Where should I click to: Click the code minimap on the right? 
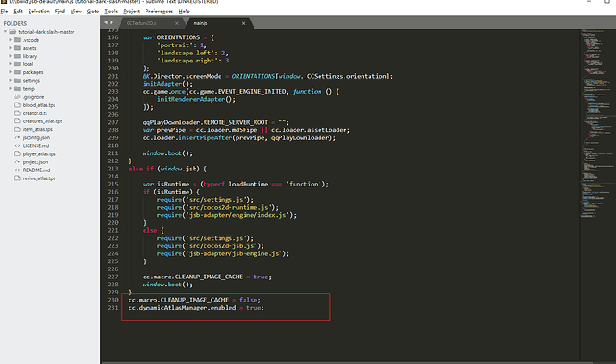[598, 122]
